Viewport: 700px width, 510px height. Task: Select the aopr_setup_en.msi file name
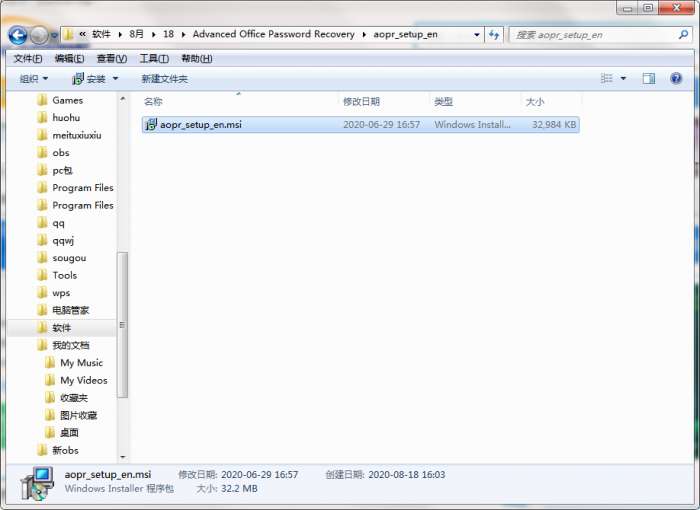[201, 125]
